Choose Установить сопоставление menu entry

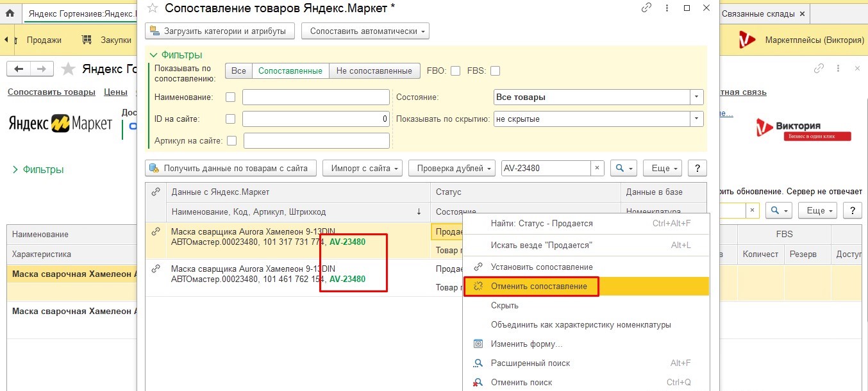click(586, 267)
